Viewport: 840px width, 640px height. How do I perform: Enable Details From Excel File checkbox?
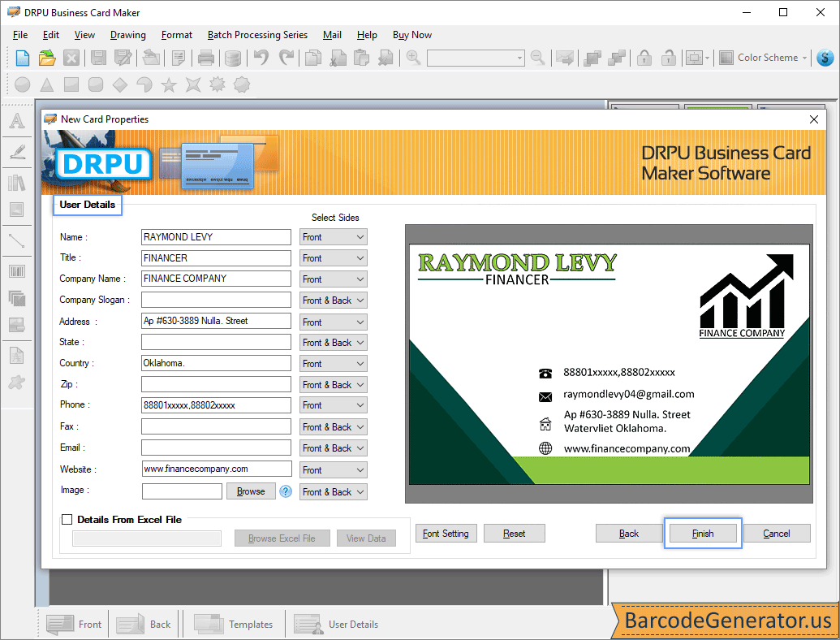67,520
